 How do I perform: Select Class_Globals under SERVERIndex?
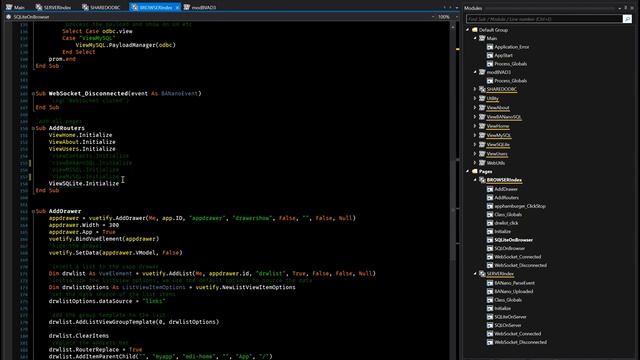[508, 300]
